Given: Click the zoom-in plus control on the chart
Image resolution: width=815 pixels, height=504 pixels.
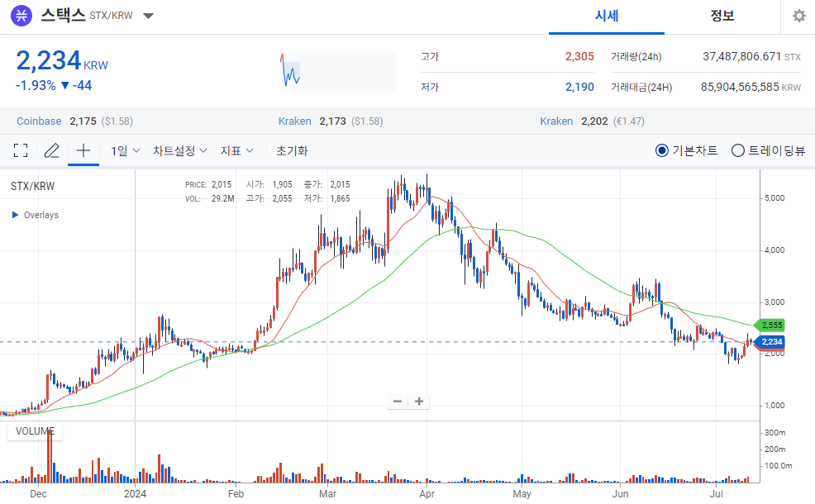Looking at the screenshot, I should click(x=418, y=401).
